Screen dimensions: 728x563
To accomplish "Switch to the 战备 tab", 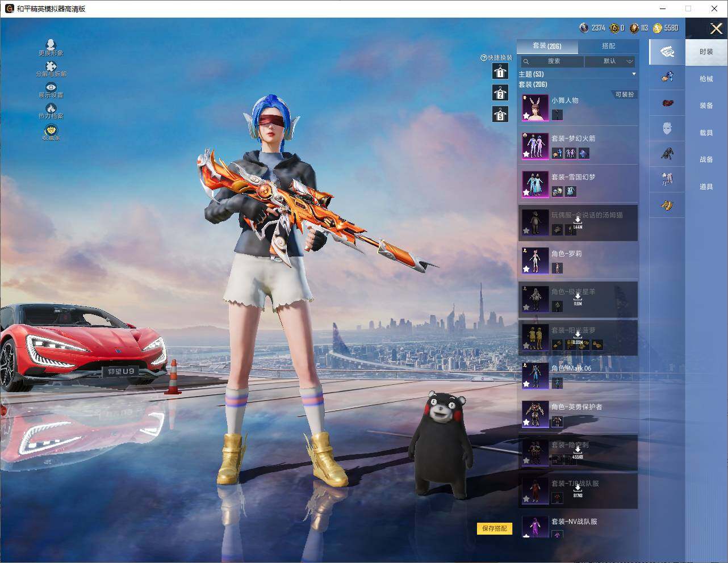I will click(706, 159).
